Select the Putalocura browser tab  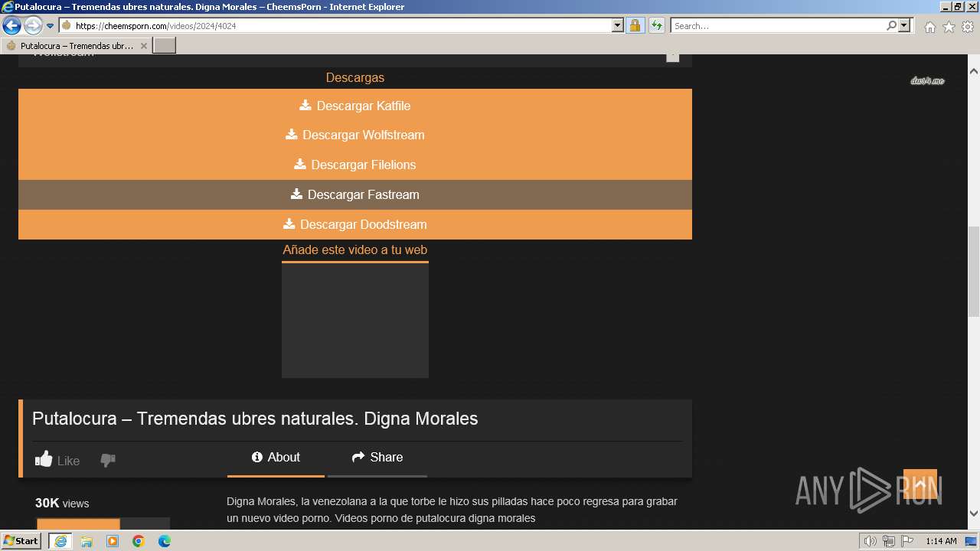click(77, 46)
